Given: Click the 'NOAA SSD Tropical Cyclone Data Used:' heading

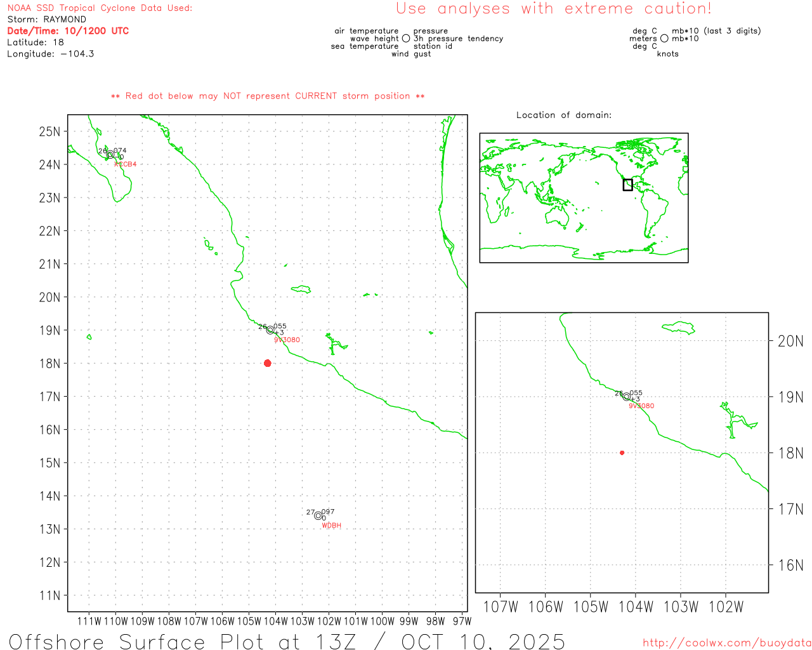Looking at the screenshot, I should pos(100,8).
